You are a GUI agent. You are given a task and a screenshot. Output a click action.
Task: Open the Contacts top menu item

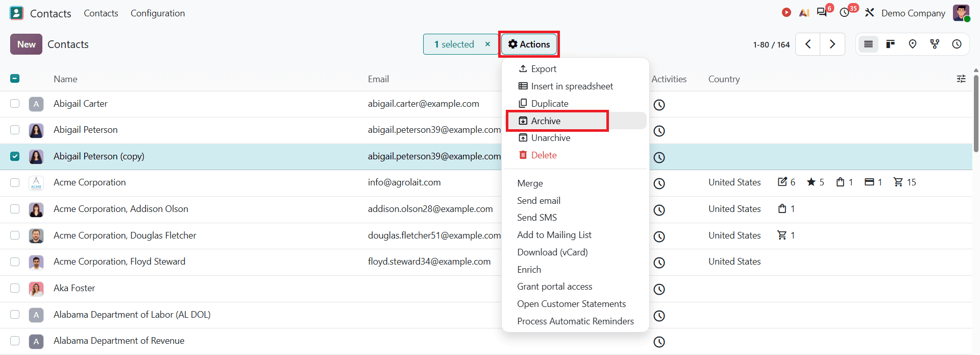(101, 13)
